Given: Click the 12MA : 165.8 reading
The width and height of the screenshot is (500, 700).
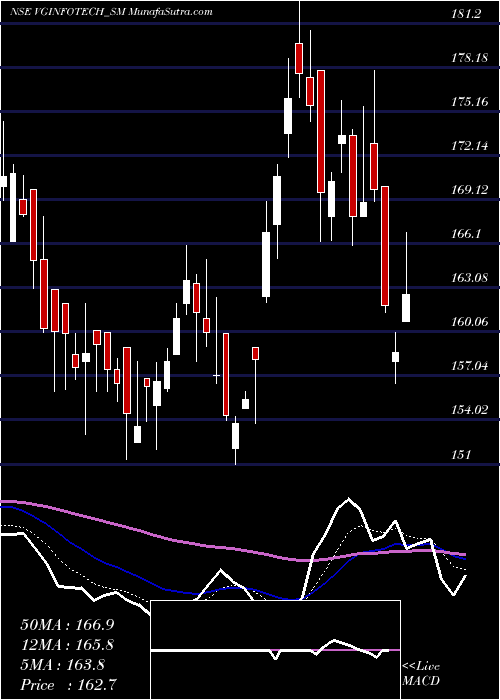Looking at the screenshot, I should (x=67, y=645).
